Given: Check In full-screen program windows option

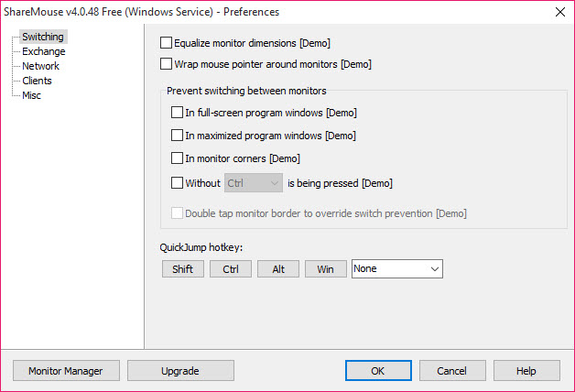Looking at the screenshot, I should tap(178, 113).
